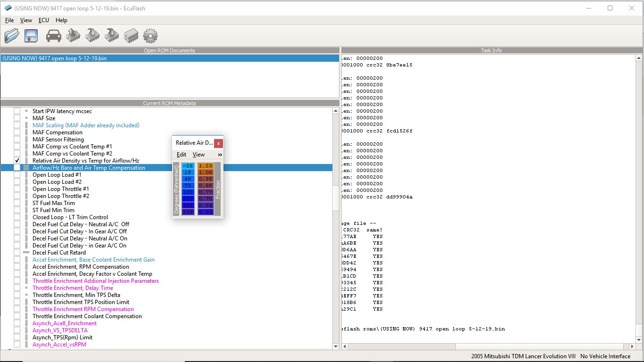Select the 1.23 fraction cell in the table

(x=206, y=166)
